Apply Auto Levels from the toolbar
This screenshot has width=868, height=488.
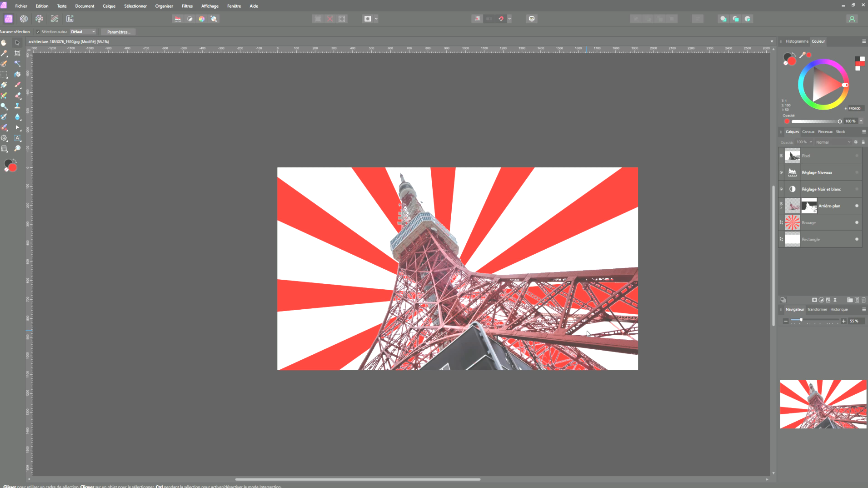(x=178, y=19)
